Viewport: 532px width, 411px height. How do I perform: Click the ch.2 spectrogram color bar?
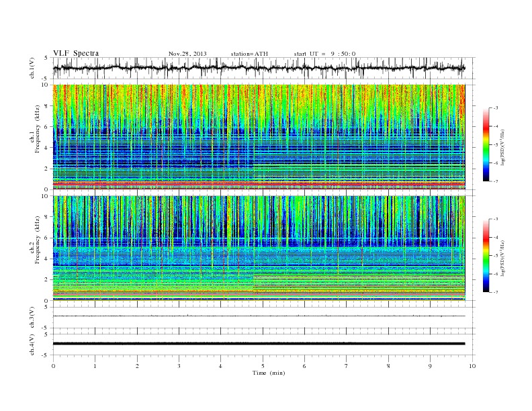(486, 256)
